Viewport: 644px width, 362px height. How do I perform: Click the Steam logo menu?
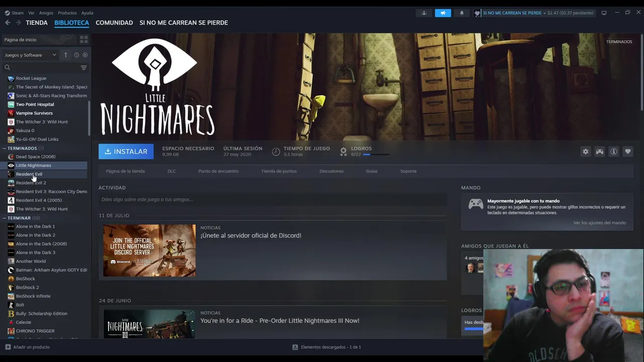14,13
